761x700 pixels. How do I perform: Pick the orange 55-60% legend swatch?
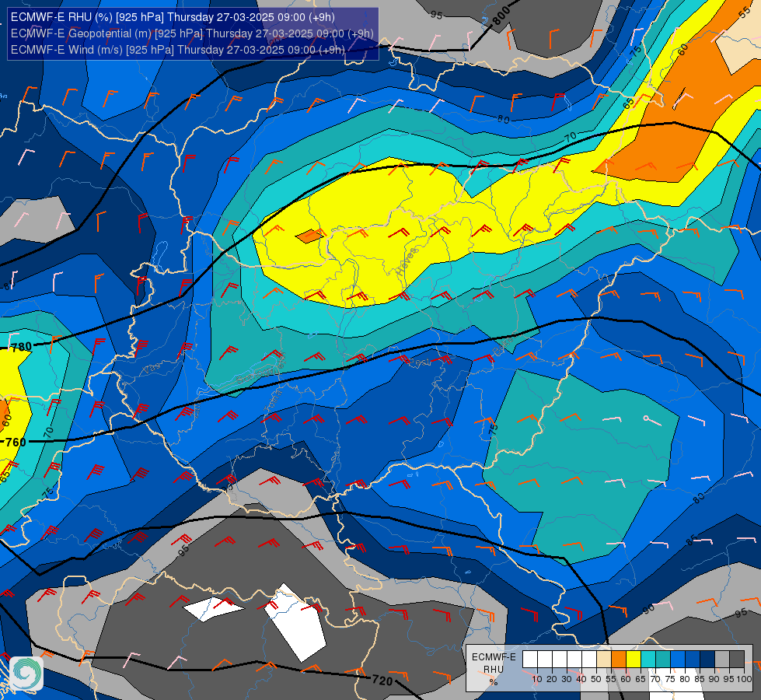[619, 660]
